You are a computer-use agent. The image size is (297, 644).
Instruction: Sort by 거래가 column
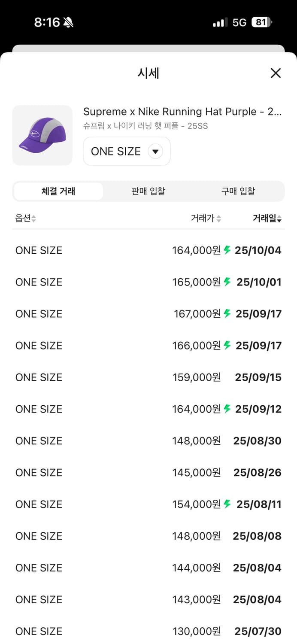(x=206, y=219)
